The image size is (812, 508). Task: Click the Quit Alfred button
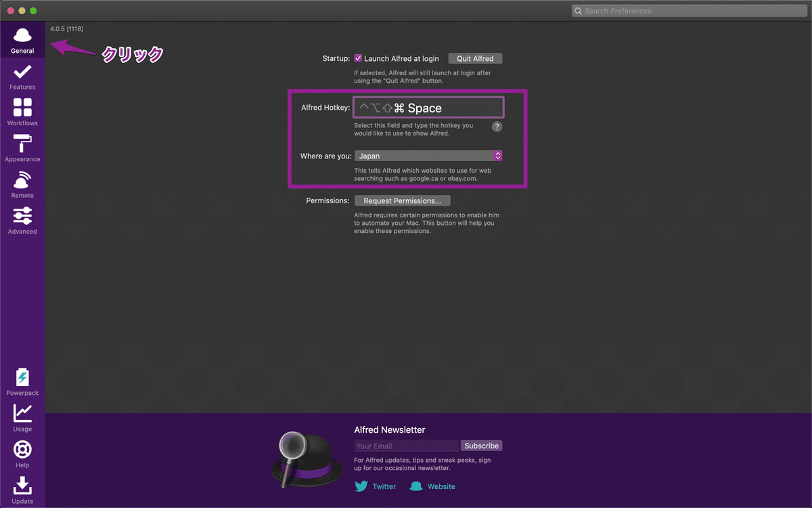[x=475, y=58]
